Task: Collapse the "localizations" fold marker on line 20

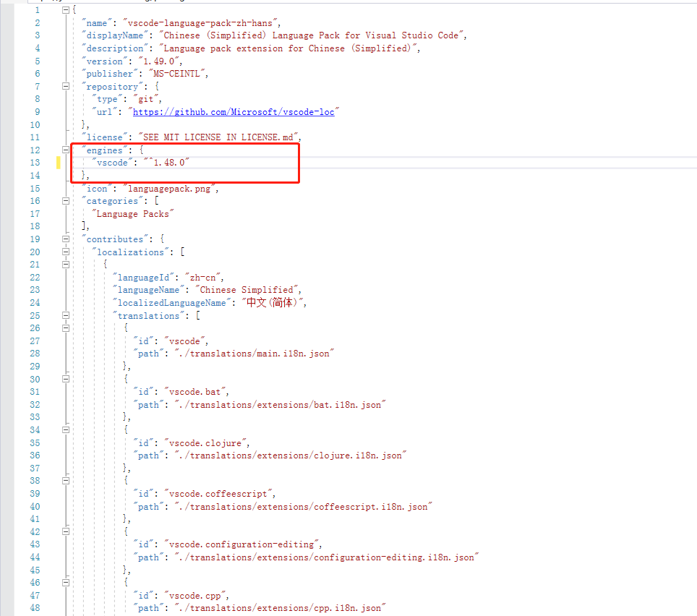Action: point(66,252)
